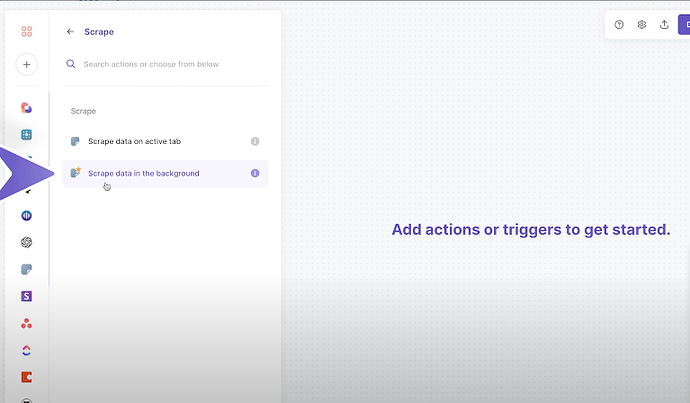This screenshot has width=690, height=403.
Task: Click the share upload icon
Action: pyautogui.click(x=664, y=25)
